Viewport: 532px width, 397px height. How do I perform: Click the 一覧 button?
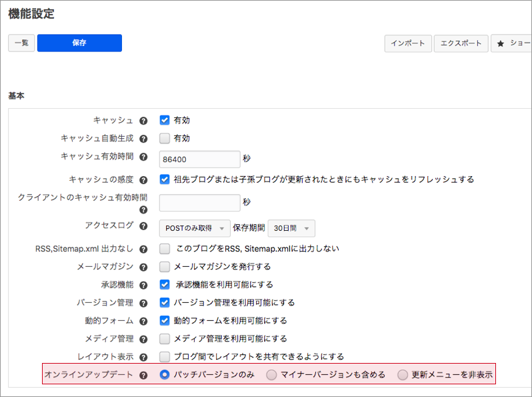click(x=21, y=43)
